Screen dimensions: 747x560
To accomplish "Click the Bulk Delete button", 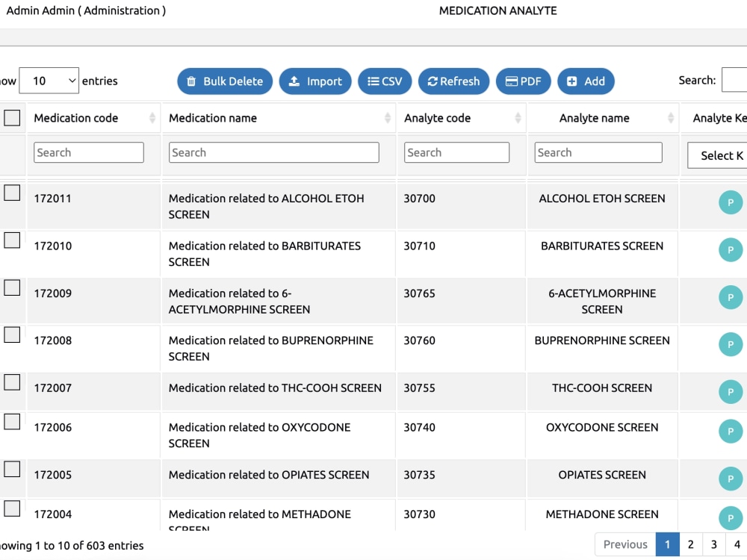I will 225,81.
